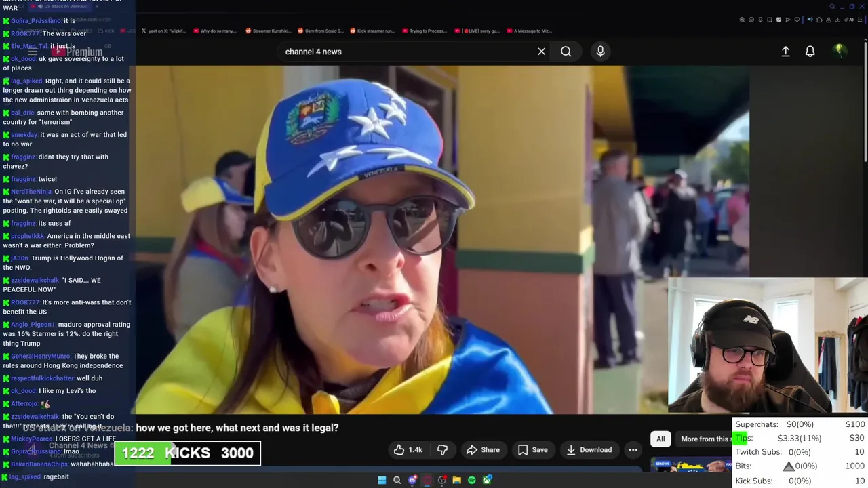Save the video to a playlist
The height and width of the screenshot is (488, 868).
point(532,450)
